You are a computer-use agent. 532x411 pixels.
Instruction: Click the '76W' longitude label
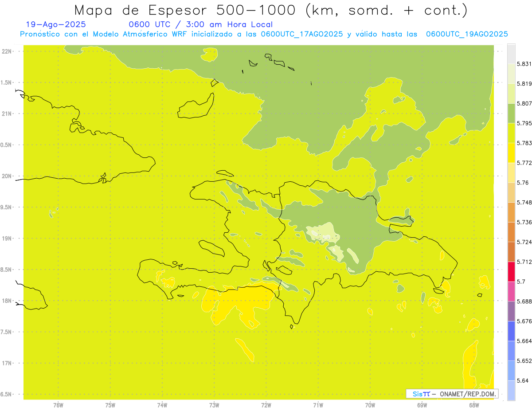(58, 406)
